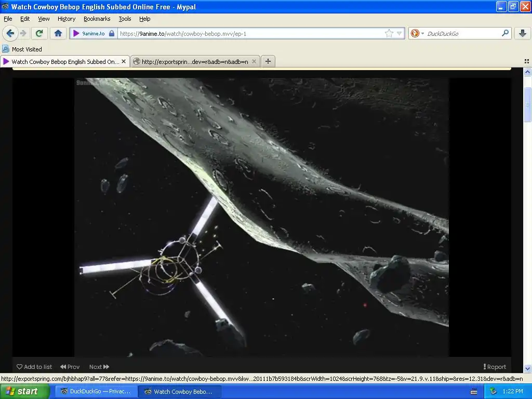Open the File menu
532x399 pixels.
(8, 19)
